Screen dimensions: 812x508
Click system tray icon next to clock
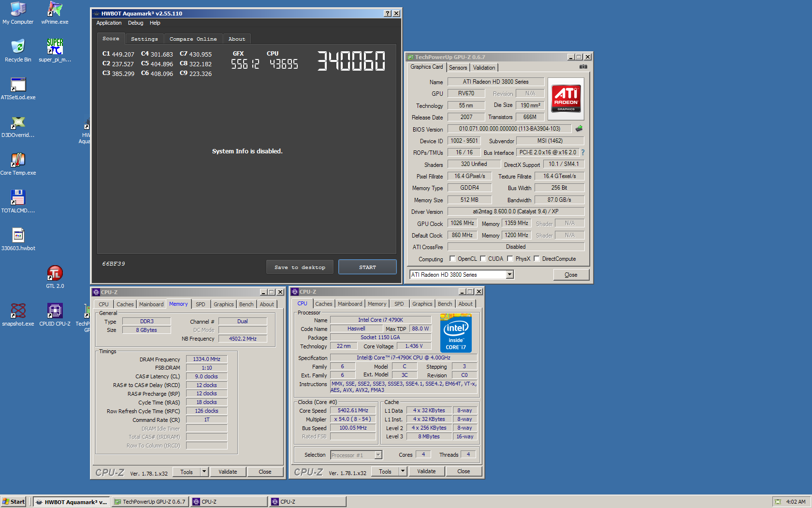coord(777,502)
